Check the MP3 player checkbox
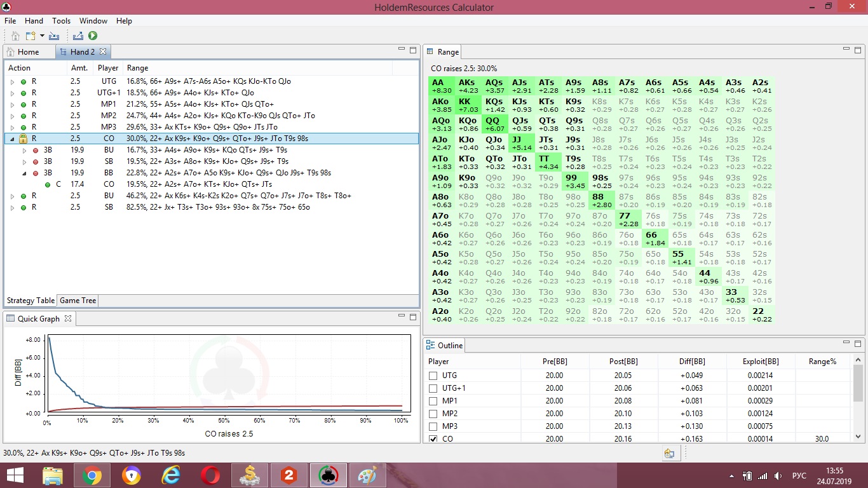The image size is (868, 488). 433,426
